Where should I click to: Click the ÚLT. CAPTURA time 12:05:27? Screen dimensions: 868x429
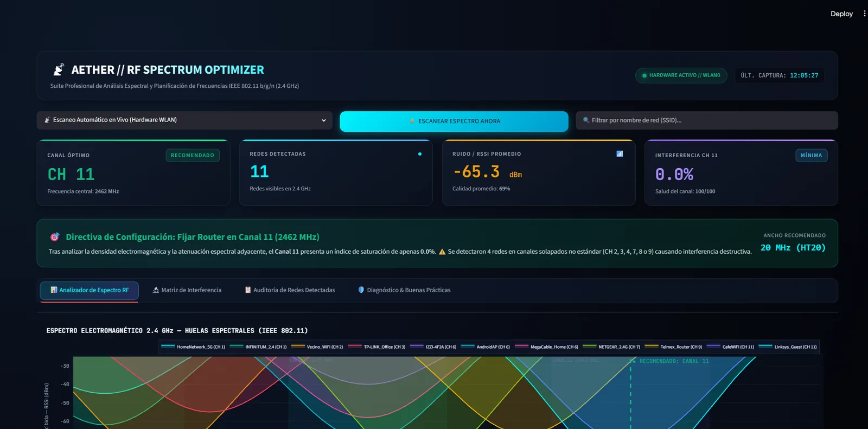(x=804, y=75)
